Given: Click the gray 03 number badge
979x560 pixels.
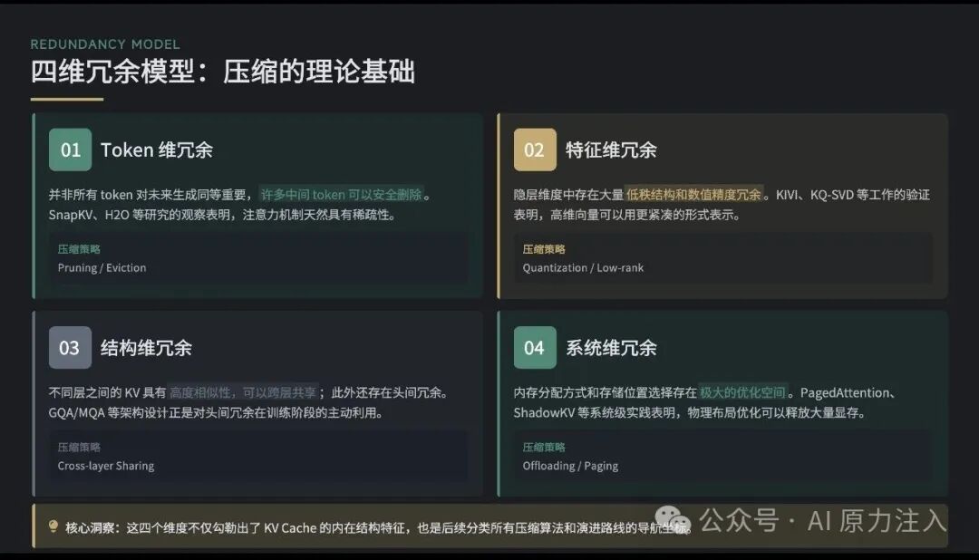Looking at the screenshot, I should point(70,348).
